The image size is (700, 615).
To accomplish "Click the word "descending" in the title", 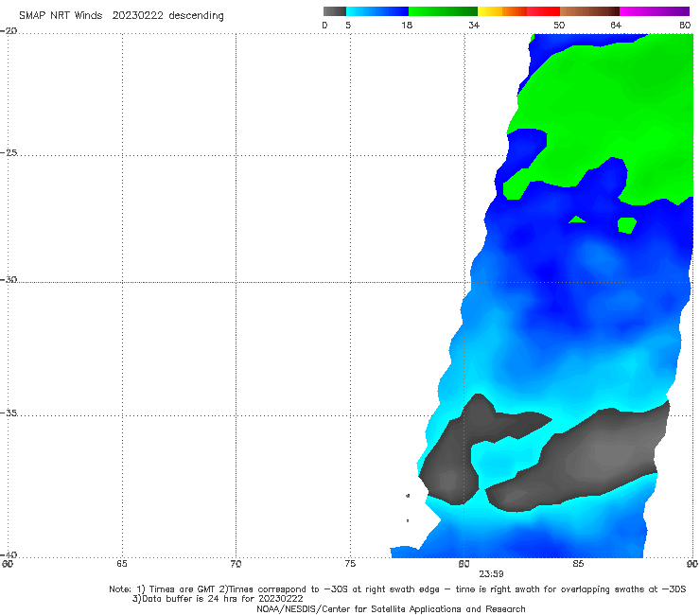I will click(x=196, y=16).
